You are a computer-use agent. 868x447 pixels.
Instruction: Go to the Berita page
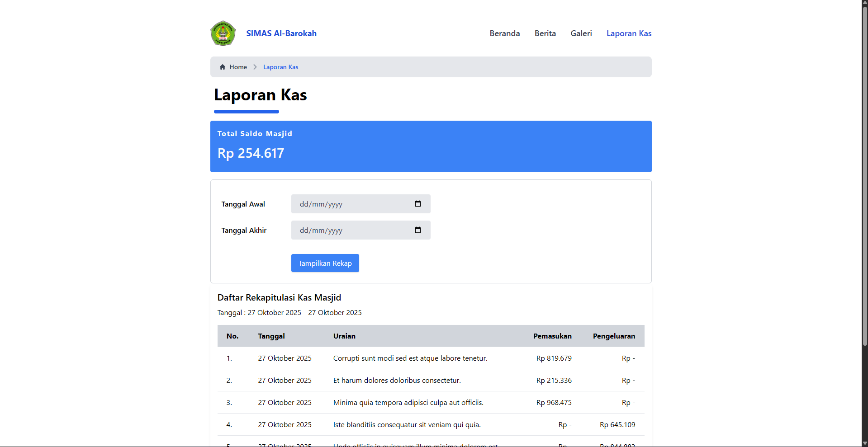tap(545, 33)
